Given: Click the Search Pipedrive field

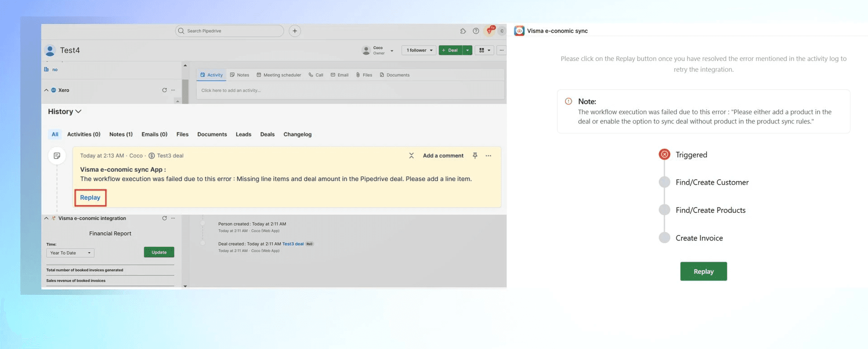Looking at the screenshot, I should (229, 31).
